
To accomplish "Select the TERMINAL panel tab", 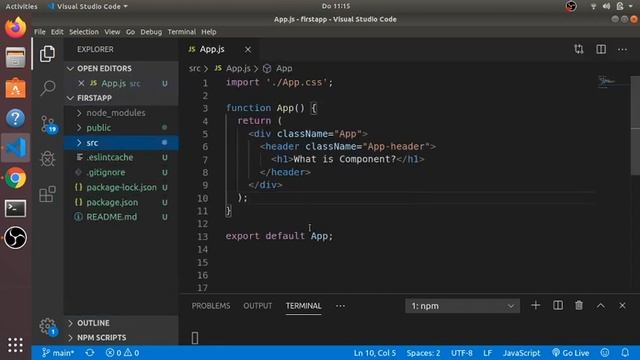I will [303, 306].
